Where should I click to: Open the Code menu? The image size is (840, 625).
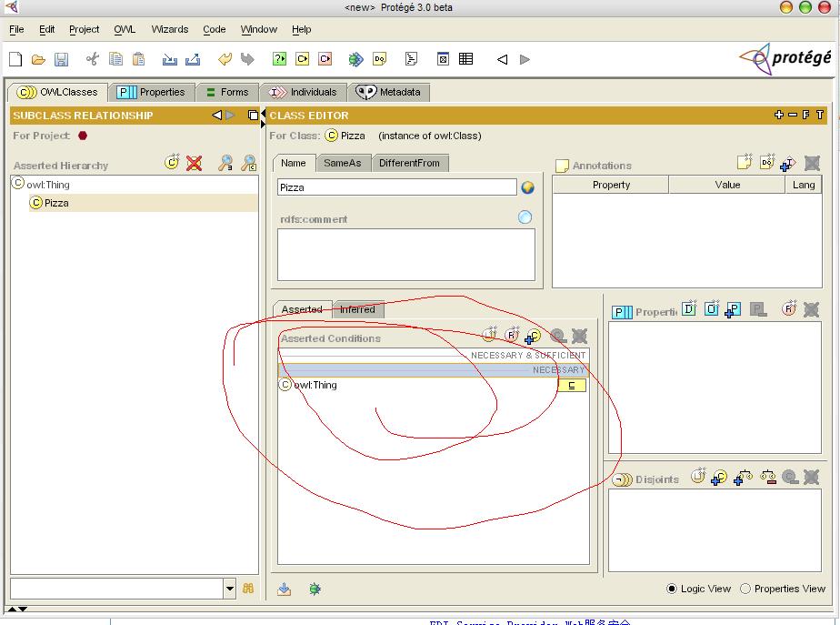point(215,29)
